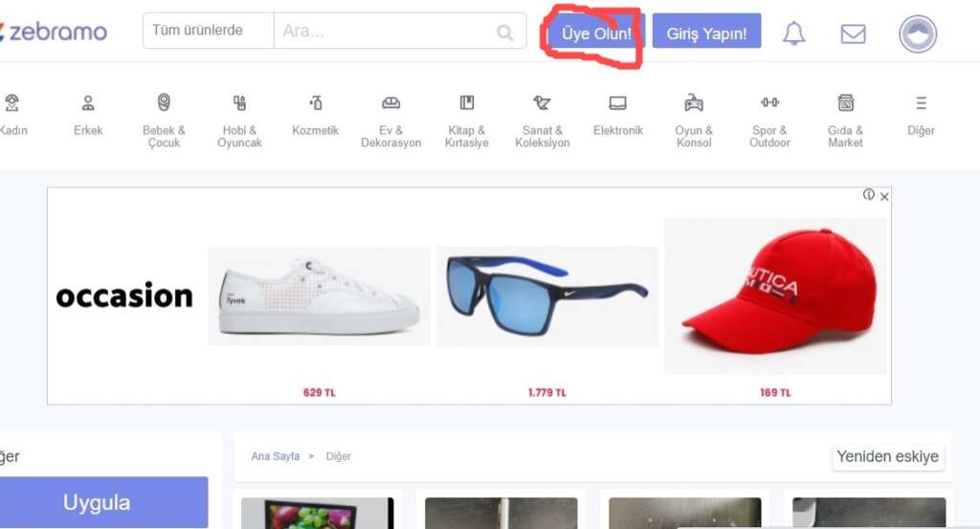This screenshot has width=980, height=529.
Task: Click the Üye Olun! button
Action: 596,33
